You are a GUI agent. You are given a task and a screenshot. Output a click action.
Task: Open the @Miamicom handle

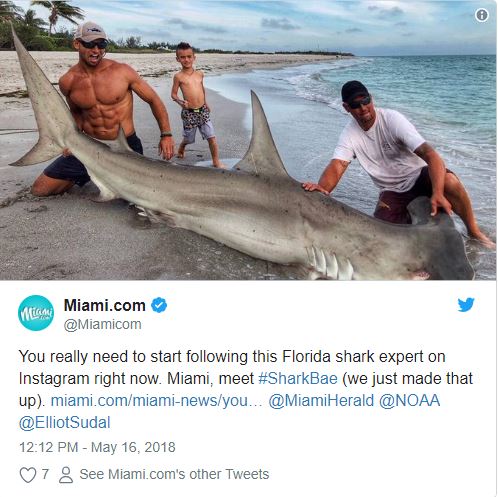[x=102, y=324]
